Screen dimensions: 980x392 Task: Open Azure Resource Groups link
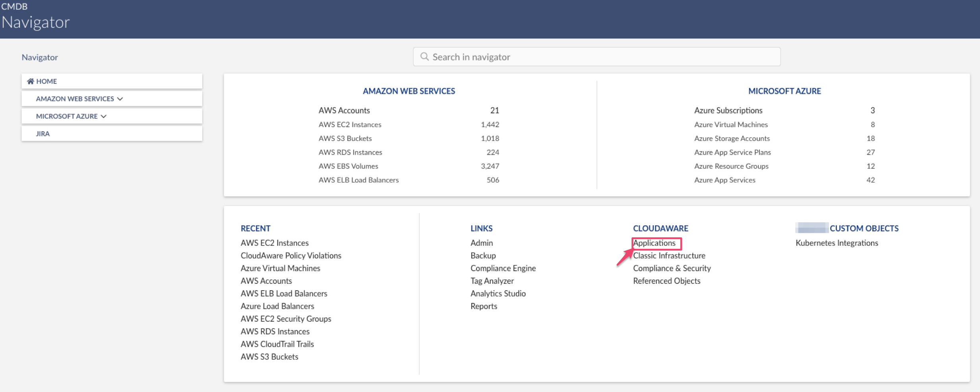[x=731, y=166]
